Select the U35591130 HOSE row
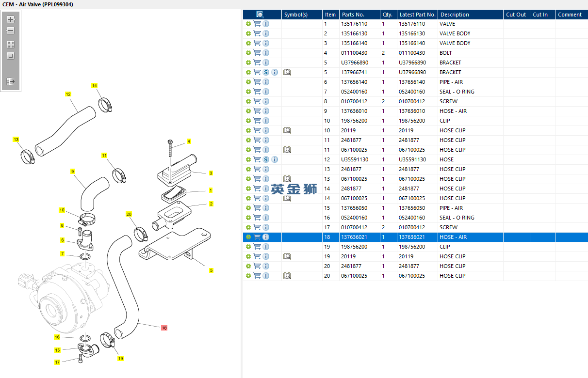 [415, 159]
